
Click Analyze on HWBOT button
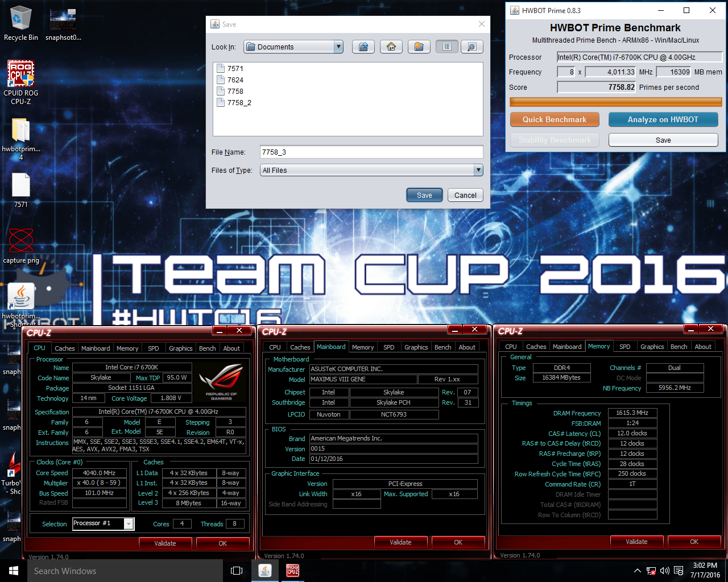tap(663, 119)
